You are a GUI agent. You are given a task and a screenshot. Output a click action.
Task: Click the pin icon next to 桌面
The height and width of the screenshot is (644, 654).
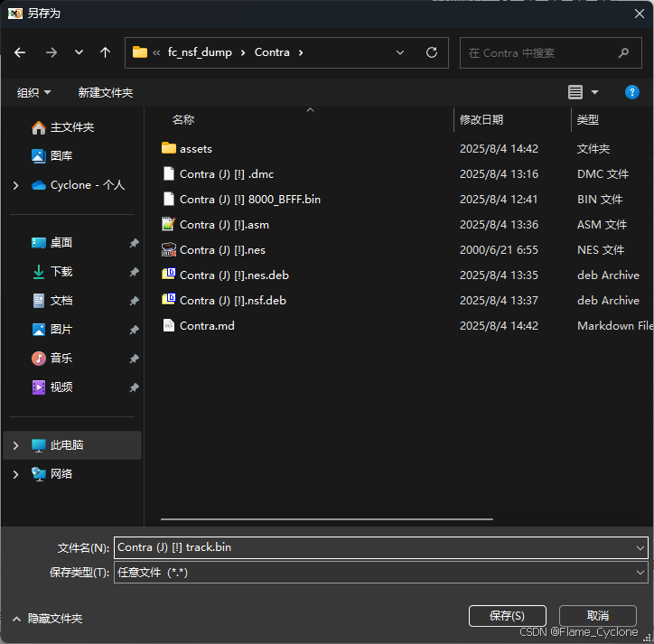point(134,243)
